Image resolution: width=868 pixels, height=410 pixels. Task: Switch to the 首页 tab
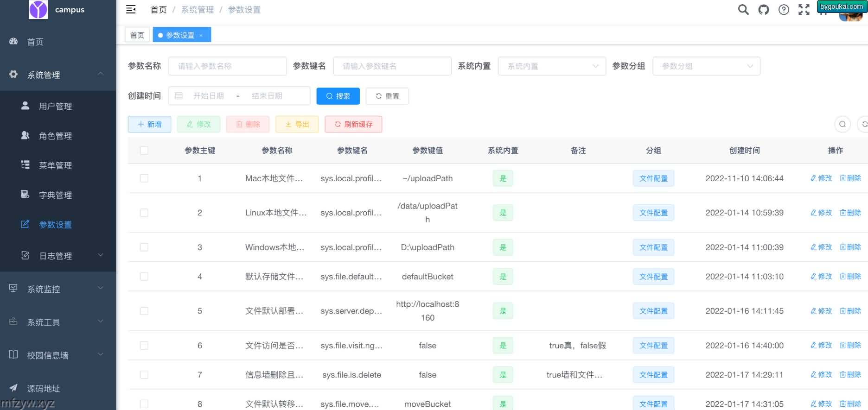tap(137, 35)
